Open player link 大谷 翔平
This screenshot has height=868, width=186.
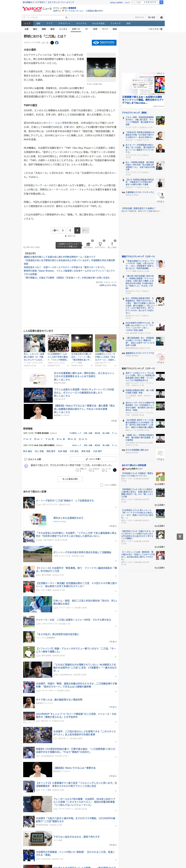(97, 451)
